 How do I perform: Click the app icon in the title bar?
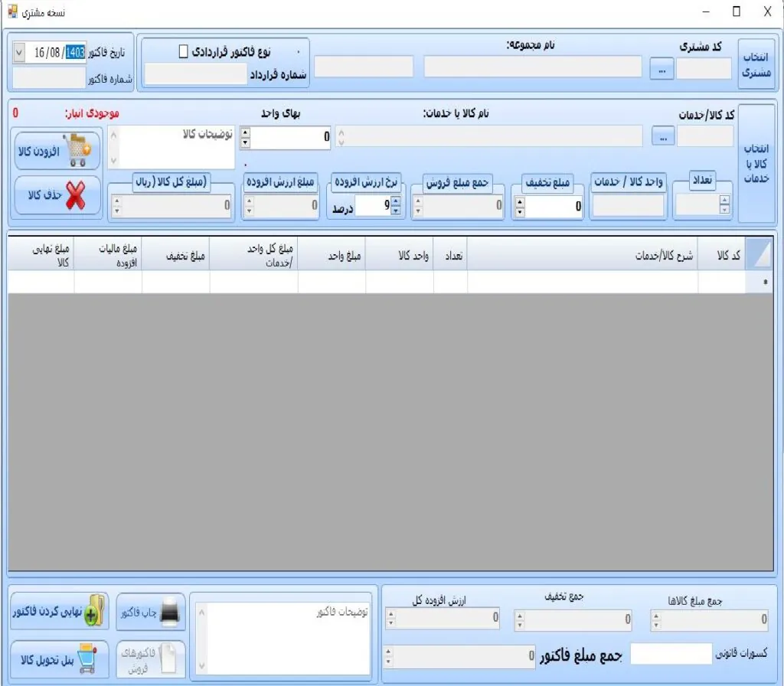[x=13, y=11]
